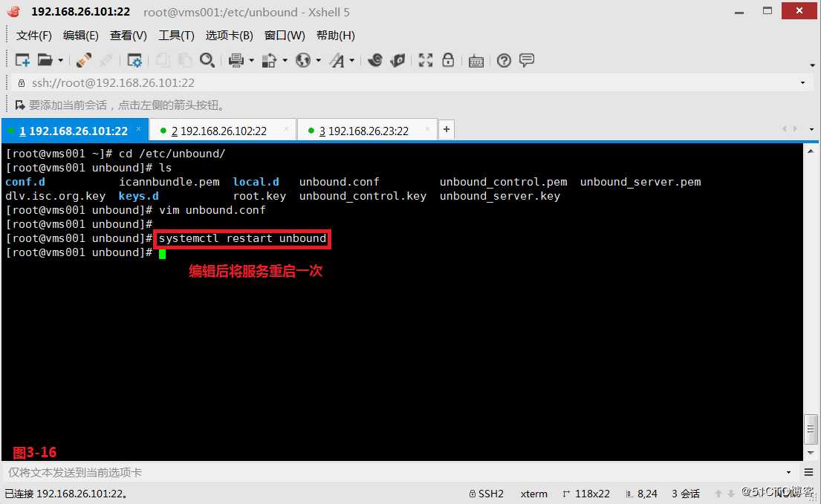Expand the Color scheme dropdown arrow
821x504 pixels.
coord(285,61)
